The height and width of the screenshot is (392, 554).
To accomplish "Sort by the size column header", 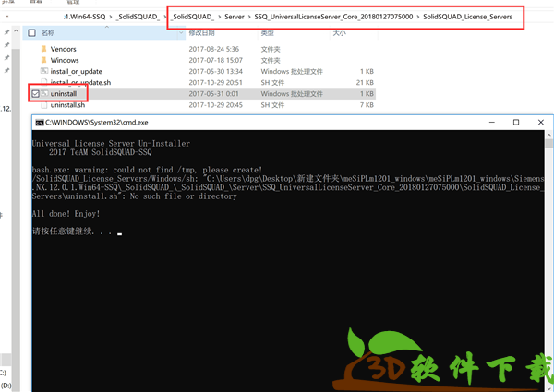I will click(x=339, y=33).
